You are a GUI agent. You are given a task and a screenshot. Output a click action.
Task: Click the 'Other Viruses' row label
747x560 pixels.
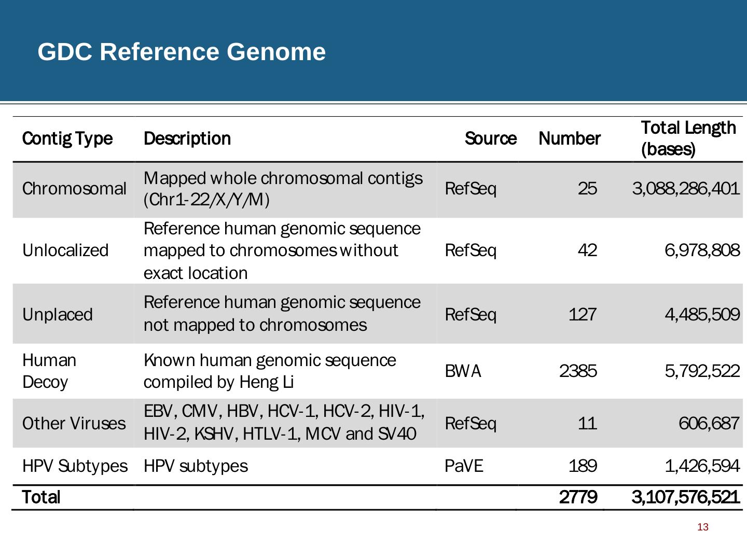click(x=74, y=423)
